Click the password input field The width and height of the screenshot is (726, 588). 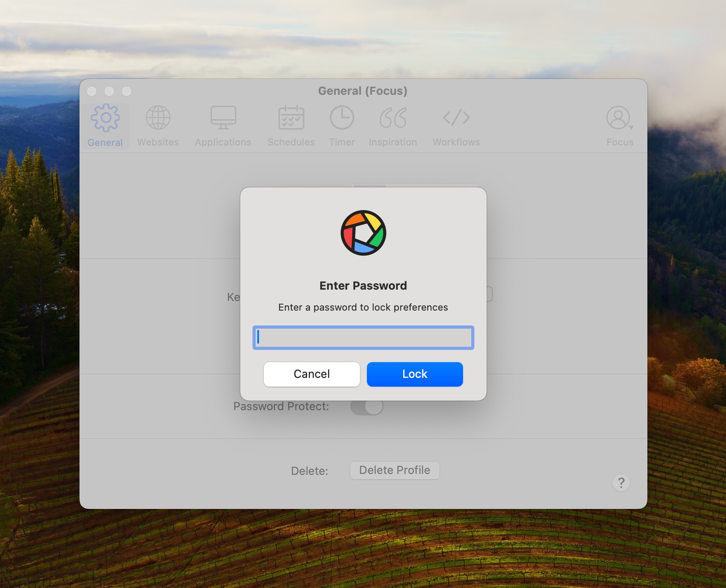point(363,338)
